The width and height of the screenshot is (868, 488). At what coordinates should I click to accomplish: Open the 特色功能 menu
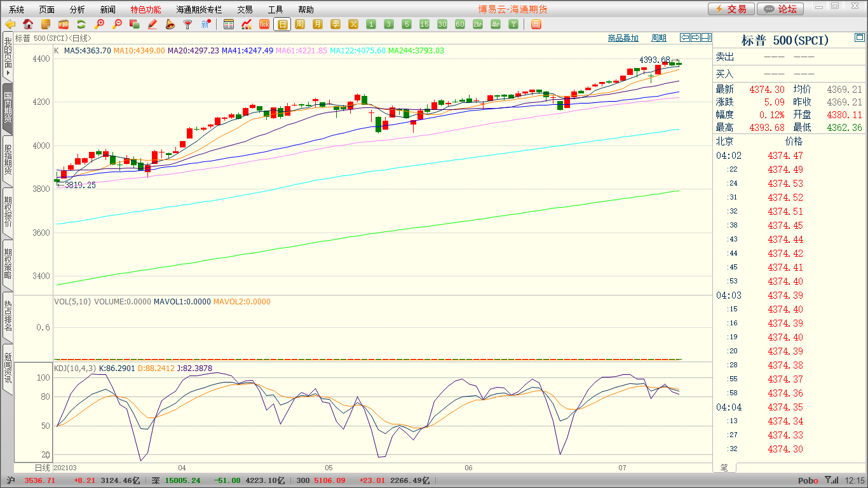coord(146,10)
